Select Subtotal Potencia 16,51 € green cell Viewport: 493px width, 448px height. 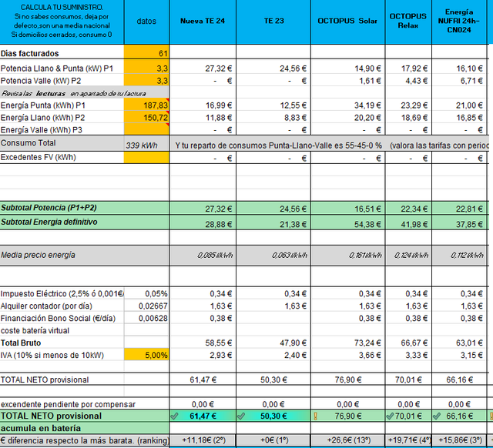tap(347, 209)
